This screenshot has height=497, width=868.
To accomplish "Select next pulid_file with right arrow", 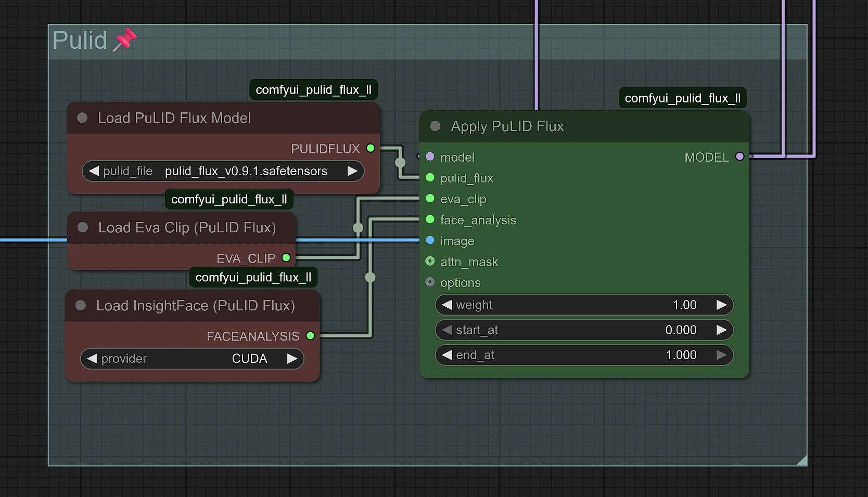I will click(x=352, y=171).
